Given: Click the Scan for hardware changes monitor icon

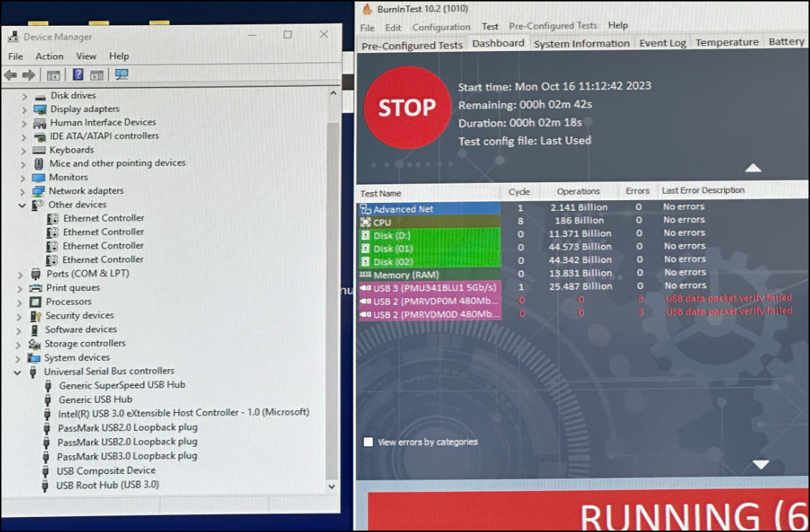Looking at the screenshot, I should (121, 75).
